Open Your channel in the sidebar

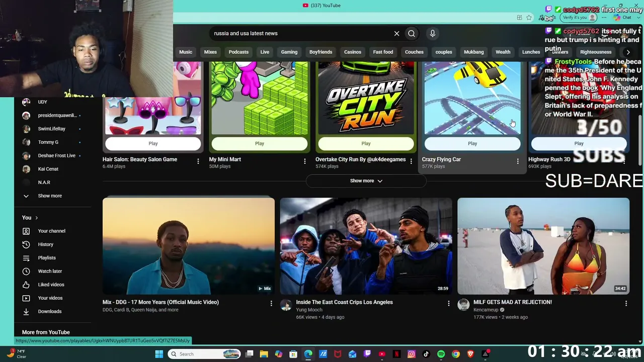(x=52, y=231)
